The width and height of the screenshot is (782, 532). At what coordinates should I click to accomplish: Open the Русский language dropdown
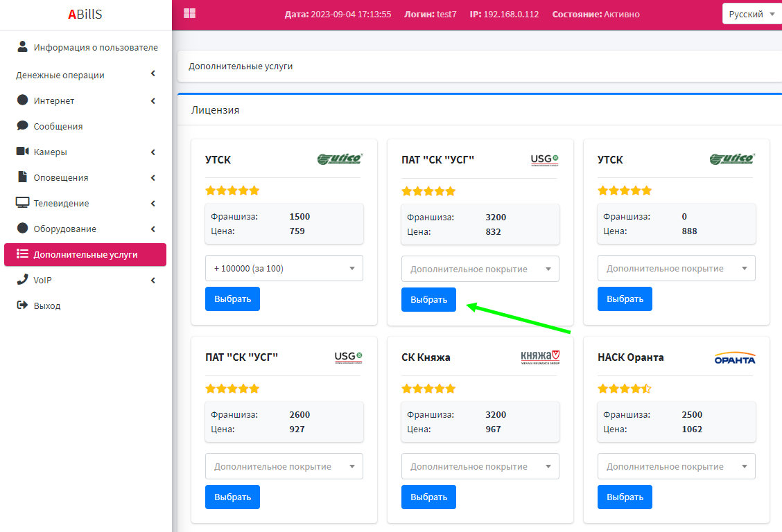(x=751, y=14)
